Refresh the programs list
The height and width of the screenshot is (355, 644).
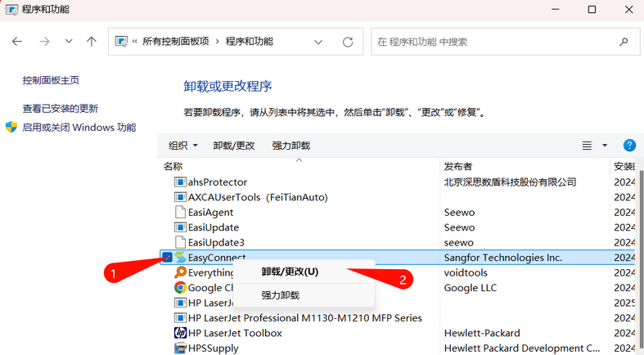[x=348, y=42]
